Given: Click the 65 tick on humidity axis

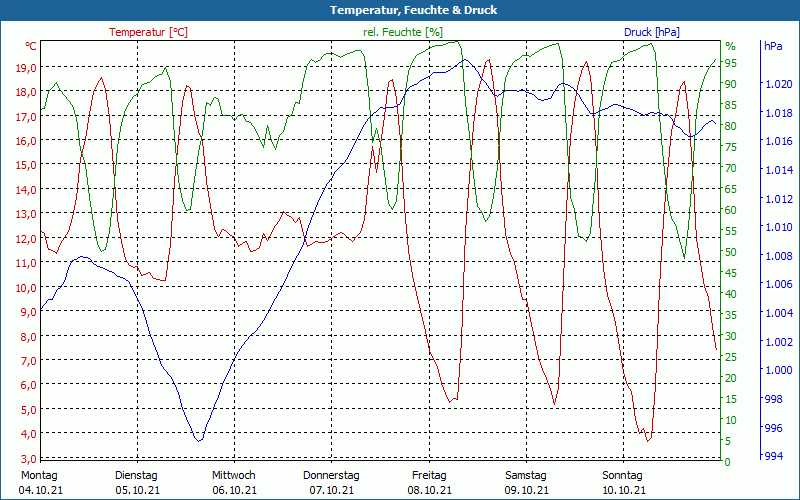Looking at the screenshot, I should pos(731,189).
